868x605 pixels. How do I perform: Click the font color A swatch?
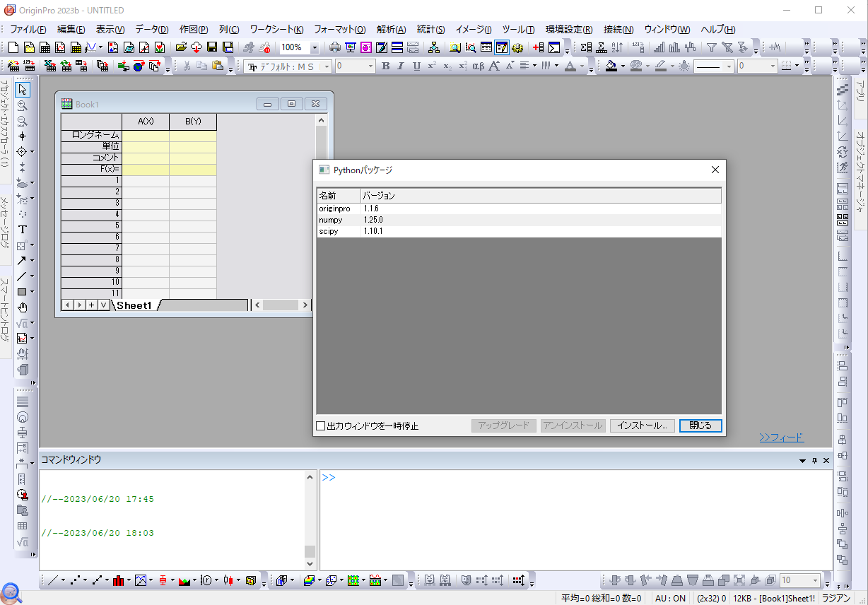click(570, 66)
